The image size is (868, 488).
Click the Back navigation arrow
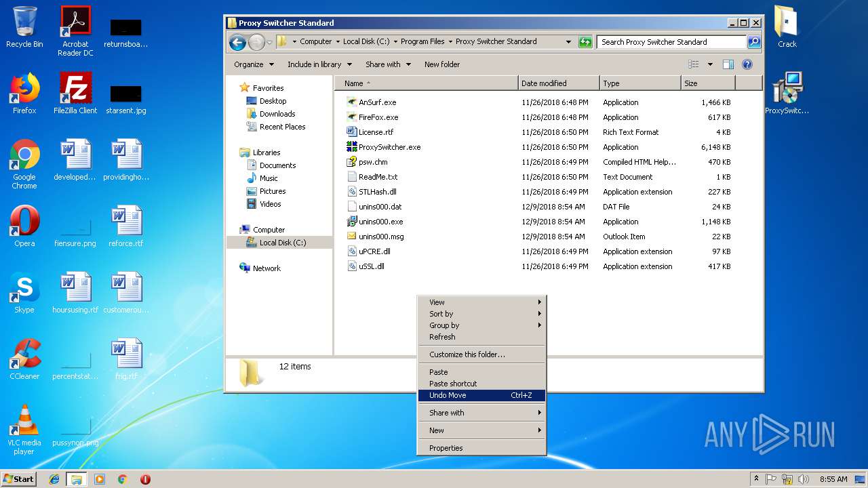tap(237, 43)
